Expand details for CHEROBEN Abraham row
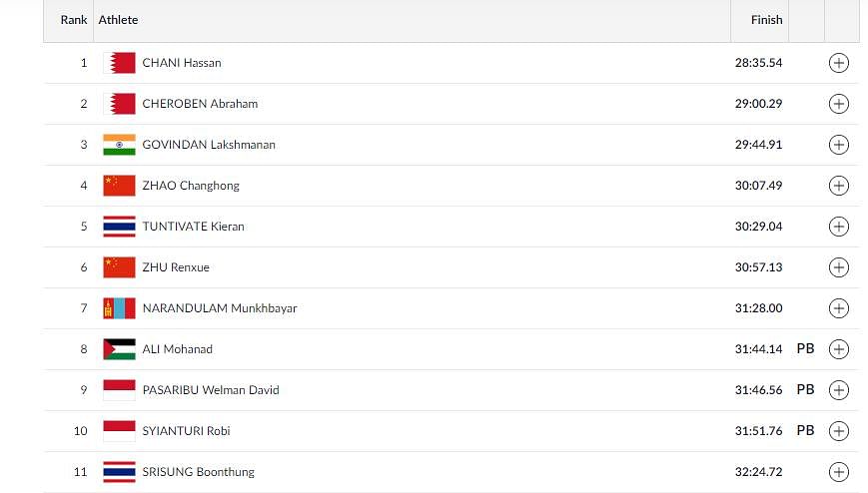This screenshot has height=493, width=868. point(839,104)
